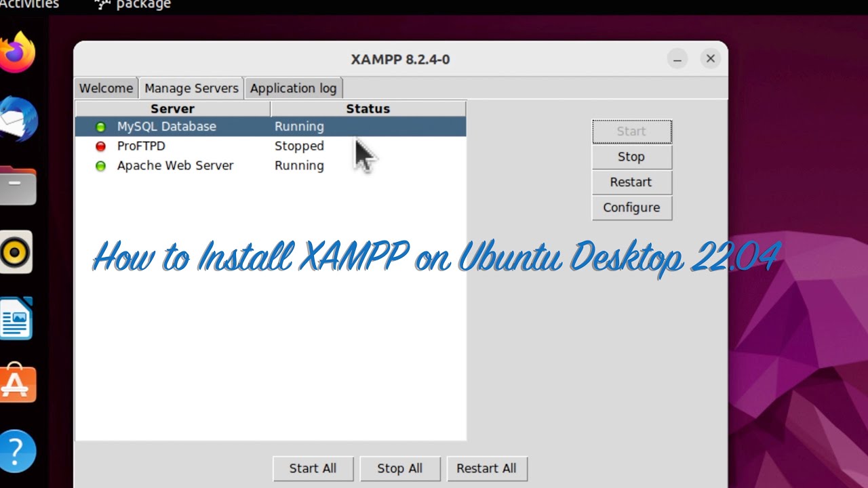
Task: Click the Start All button
Action: (313, 468)
